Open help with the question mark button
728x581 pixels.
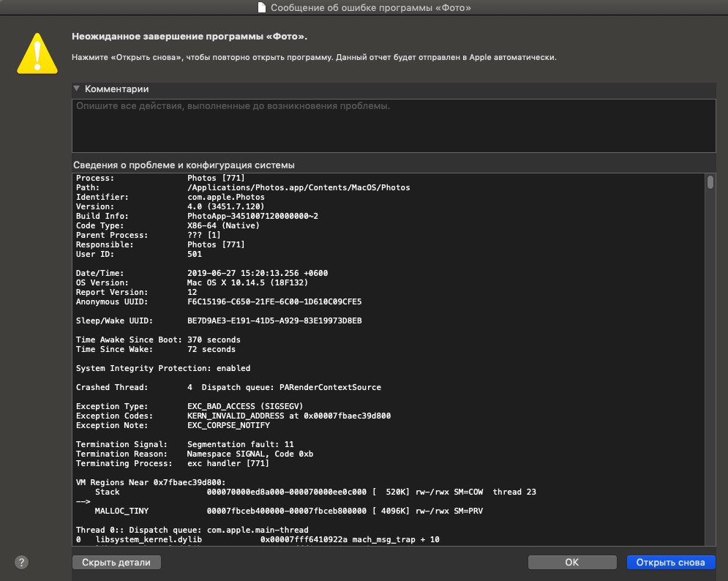[x=21, y=562]
